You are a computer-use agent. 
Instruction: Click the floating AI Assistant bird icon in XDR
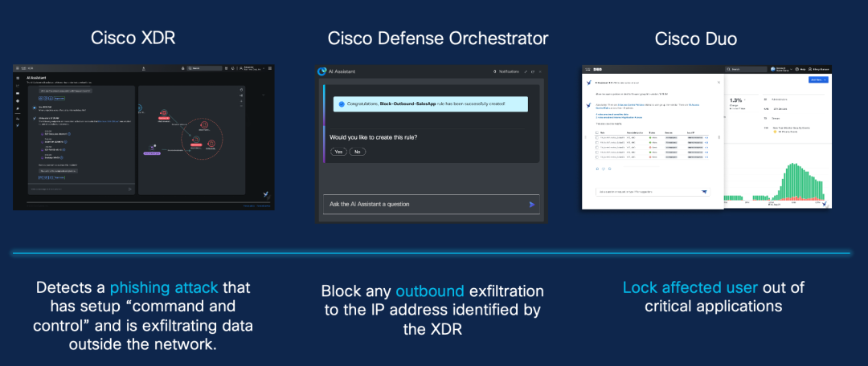tap(266, 194)
